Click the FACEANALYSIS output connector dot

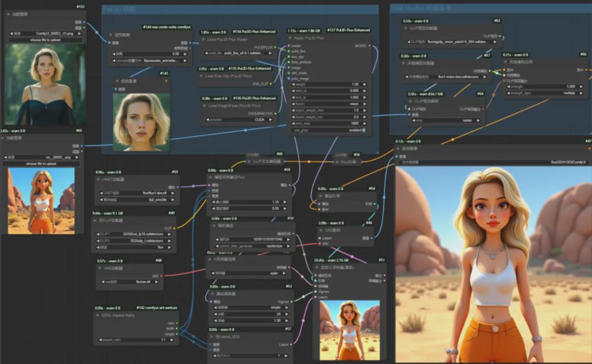(275, 113)
